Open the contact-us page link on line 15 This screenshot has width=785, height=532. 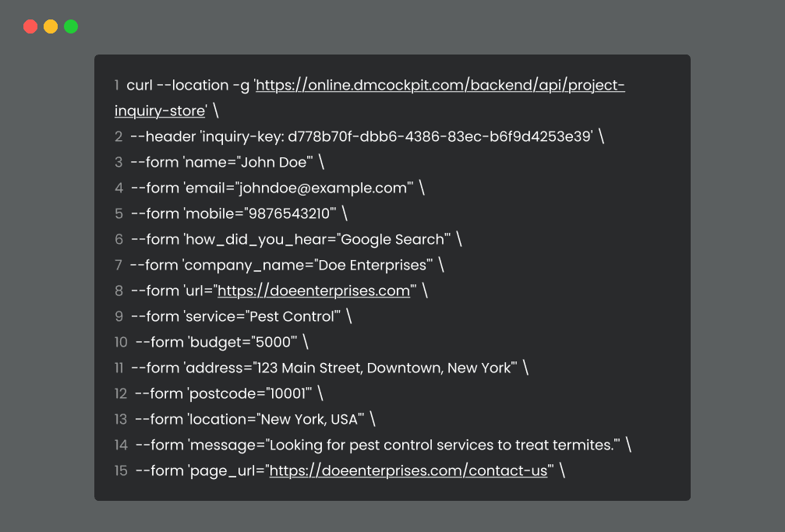408,470
